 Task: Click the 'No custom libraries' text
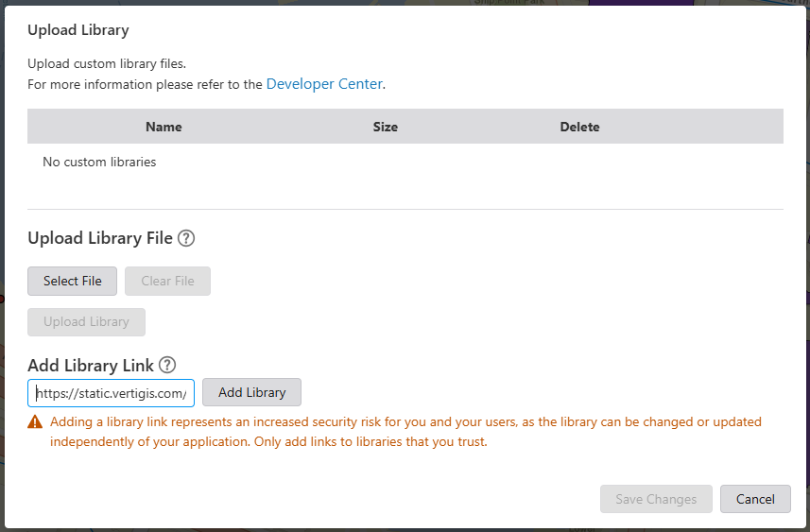99,162
